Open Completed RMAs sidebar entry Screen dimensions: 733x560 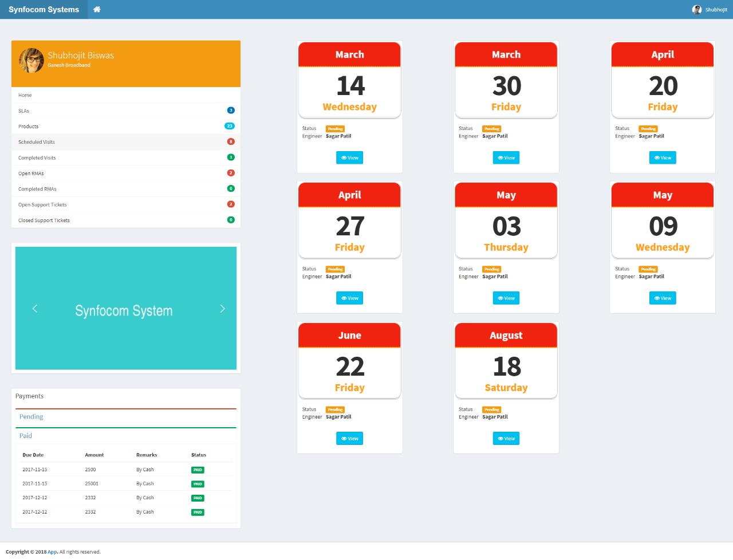126,189
